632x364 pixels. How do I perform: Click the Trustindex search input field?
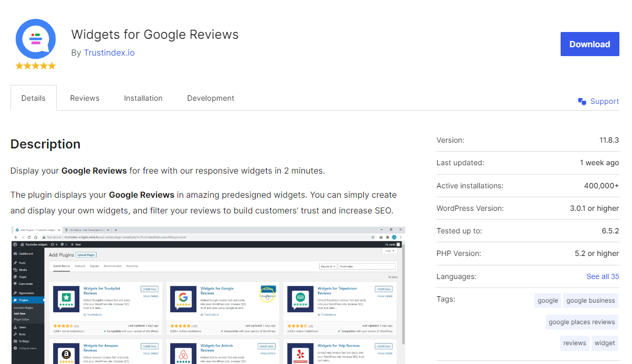point(366,266)
